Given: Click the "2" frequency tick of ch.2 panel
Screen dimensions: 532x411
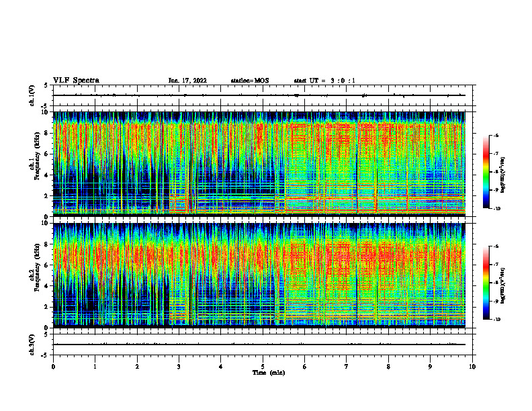Looking at the screenshot, I should point(46,307).
